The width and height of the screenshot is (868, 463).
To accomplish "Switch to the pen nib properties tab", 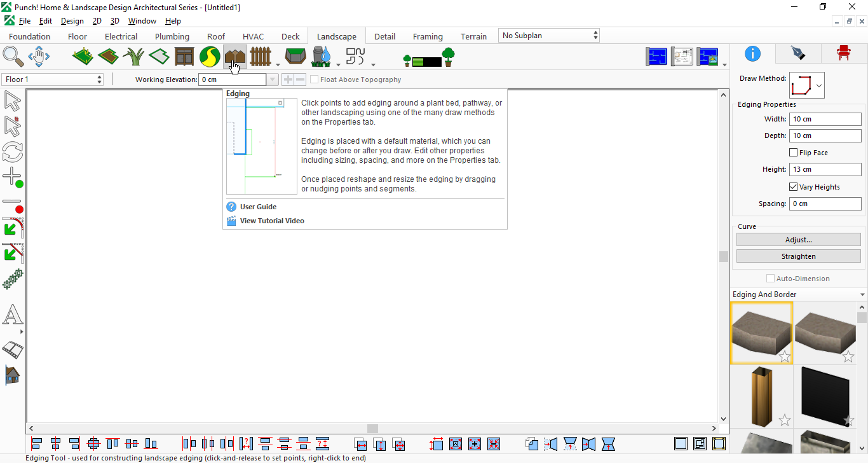I will pos(798,53).
